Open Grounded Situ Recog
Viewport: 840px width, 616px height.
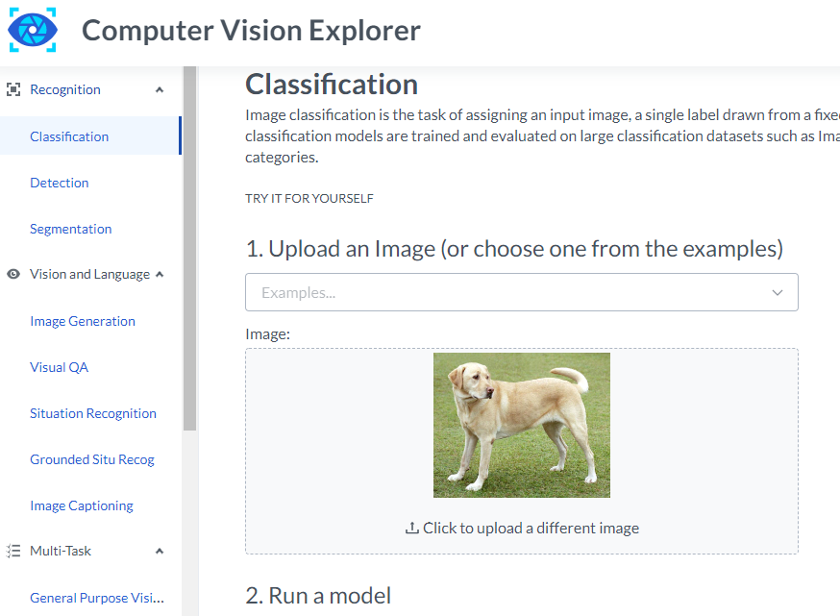[92, 459]
